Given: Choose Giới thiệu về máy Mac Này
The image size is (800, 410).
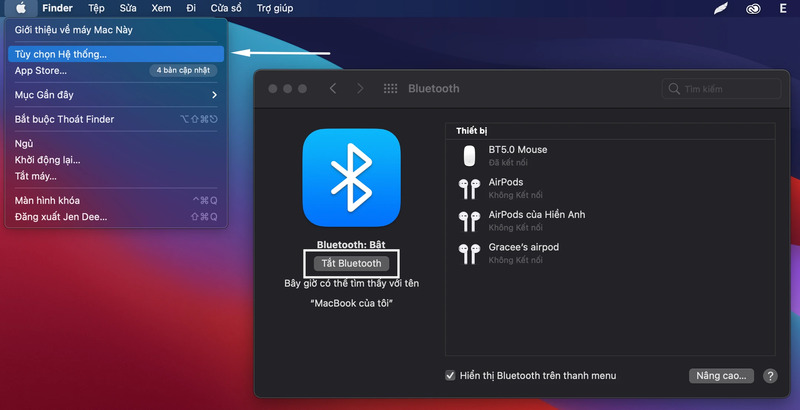Looking at the screenshot, I should tap(116, 30).
